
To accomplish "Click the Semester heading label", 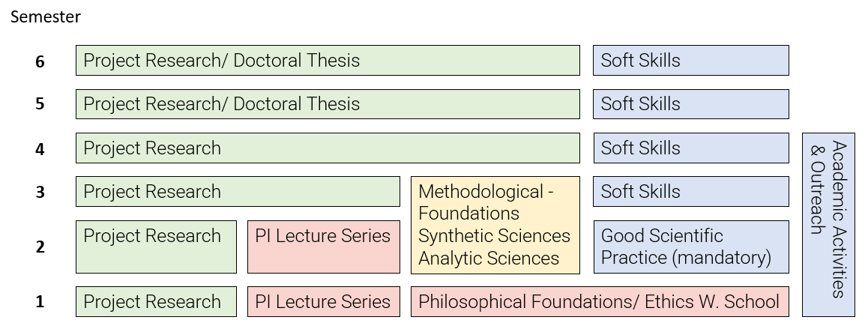I will 46,16.
